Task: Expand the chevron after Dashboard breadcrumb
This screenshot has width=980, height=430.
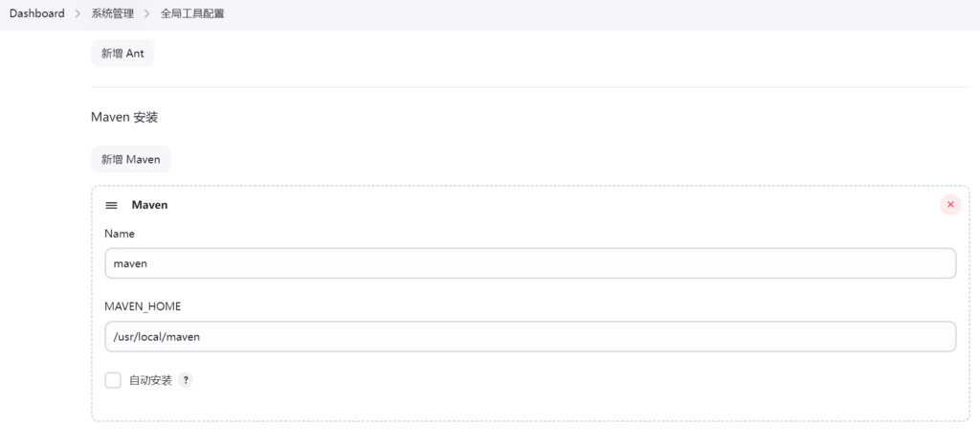Action: click(78, 14)
